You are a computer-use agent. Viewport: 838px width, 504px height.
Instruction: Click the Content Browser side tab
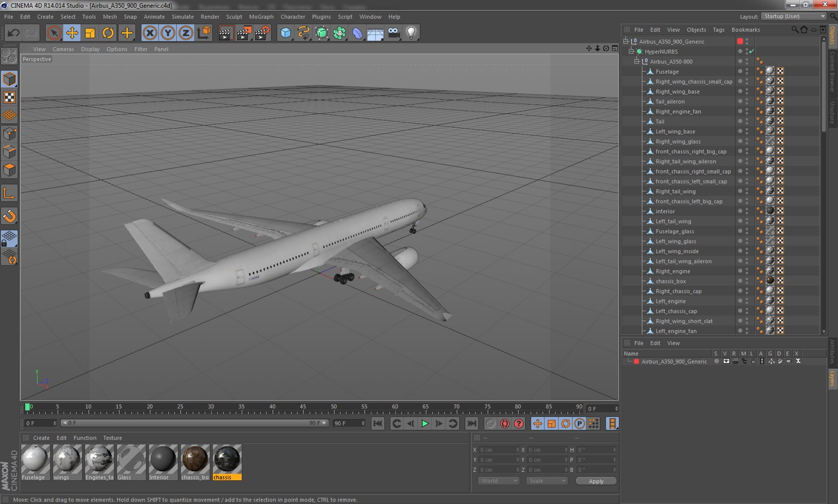point(832,71)
